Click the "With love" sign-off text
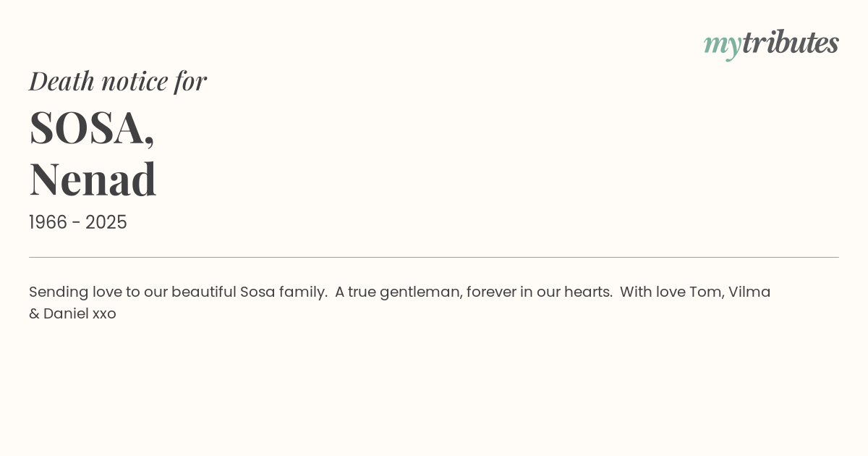Screen dimensions: 868x456 [x=652, y=292]
